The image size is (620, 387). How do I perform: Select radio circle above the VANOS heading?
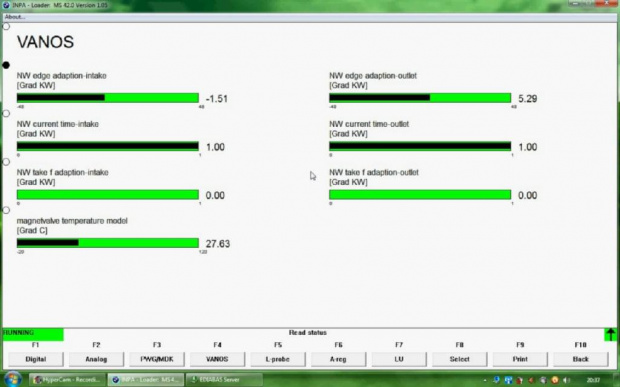pyautogui.click(x=6, y=26)
